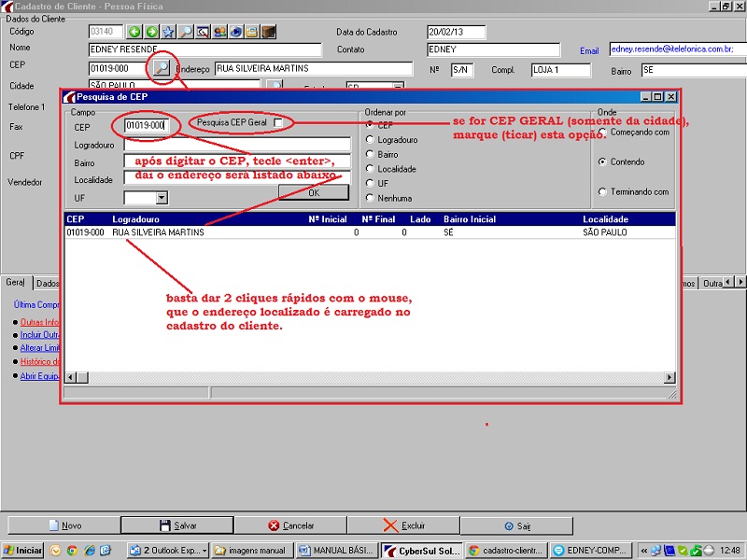Switch to cadastro-clientr Chrome taskbar window
The image size is (747, 560).
click(506, 551)
